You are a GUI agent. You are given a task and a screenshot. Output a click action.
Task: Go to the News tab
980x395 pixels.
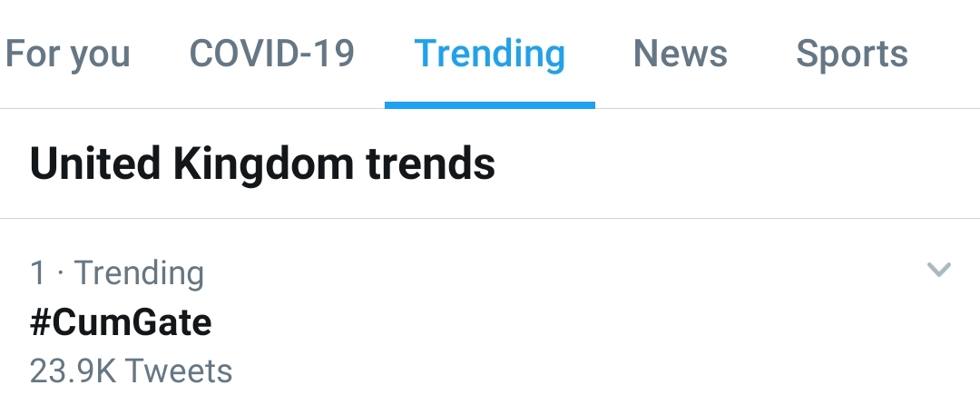point(680,54)
